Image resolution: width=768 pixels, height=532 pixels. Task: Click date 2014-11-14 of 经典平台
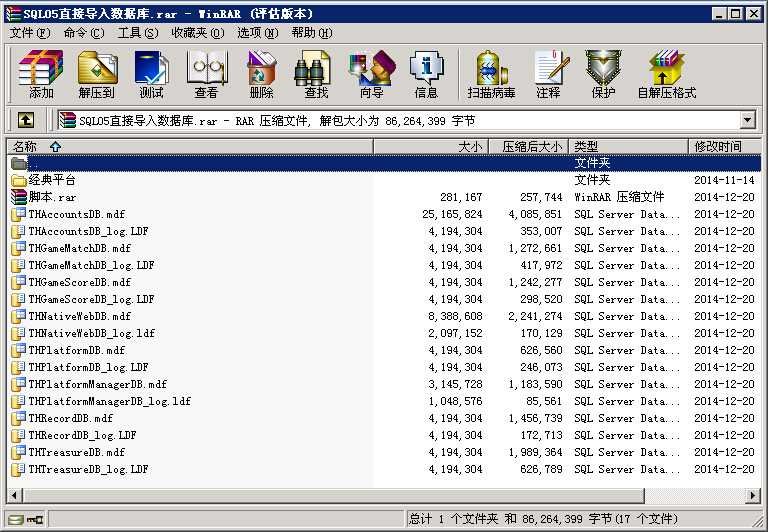[724, 180]
